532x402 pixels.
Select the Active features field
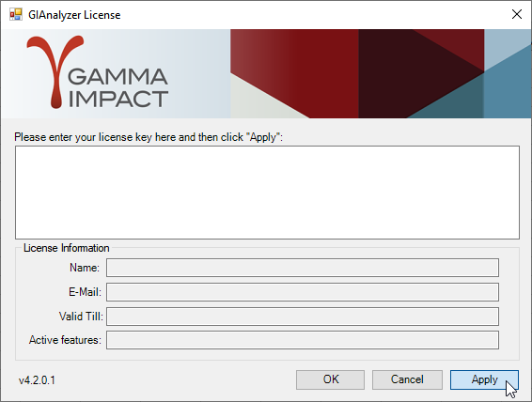[303, 340]
